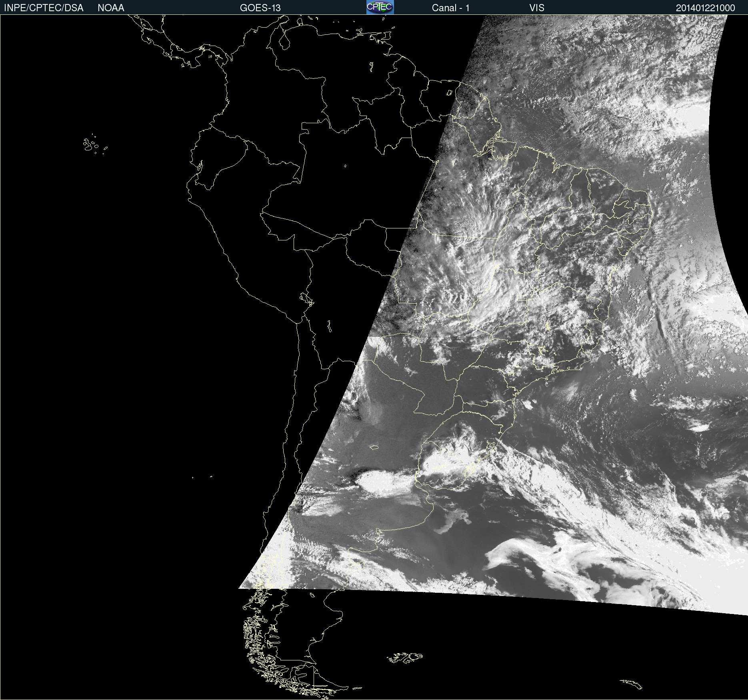Viewport: 748px width, 700px height.
Task: Click the 'GOES-13' satellite label
Action: coord(260,8)
